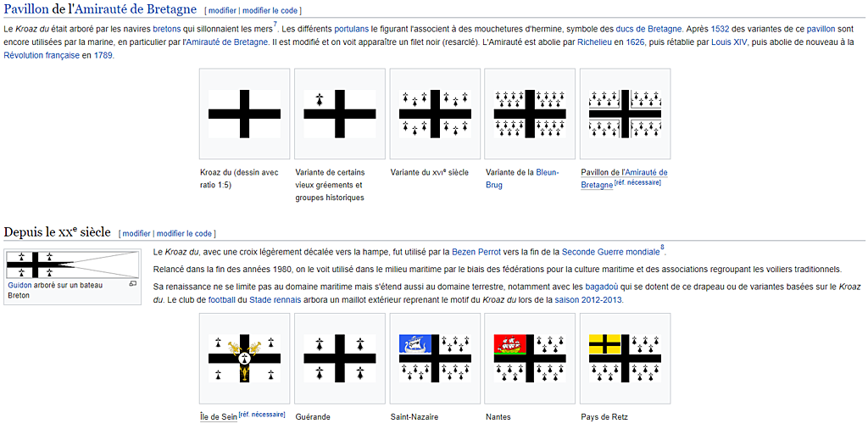This screenshot has height=446, width=868.
Task: Open the 'saison 2012-2013' link
Action: (x=590, y=300)
